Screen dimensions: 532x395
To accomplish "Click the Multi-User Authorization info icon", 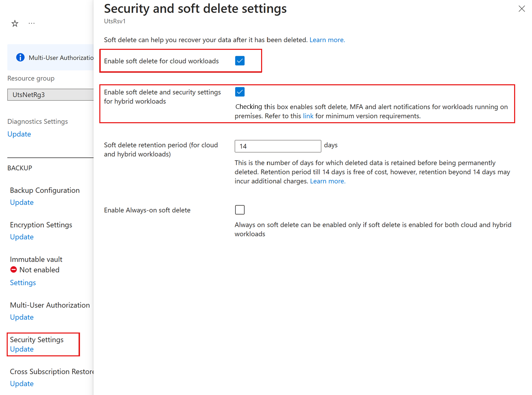I will pos(20,57).
